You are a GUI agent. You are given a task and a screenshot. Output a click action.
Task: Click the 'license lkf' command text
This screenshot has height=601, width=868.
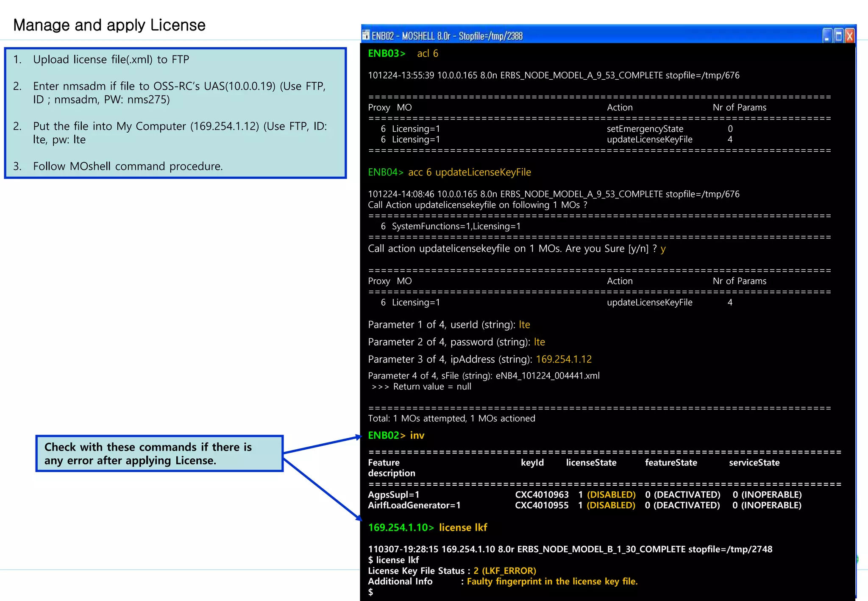tap(463, 527)
